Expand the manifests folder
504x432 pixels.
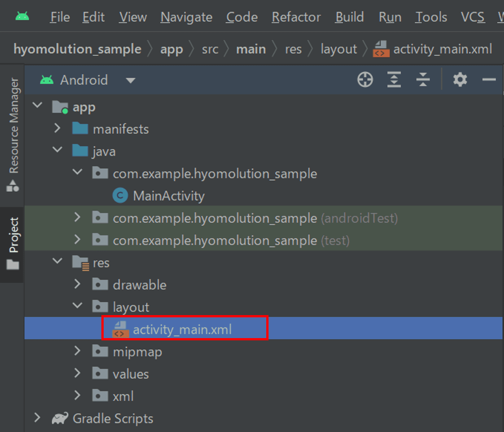pos(57,129)
